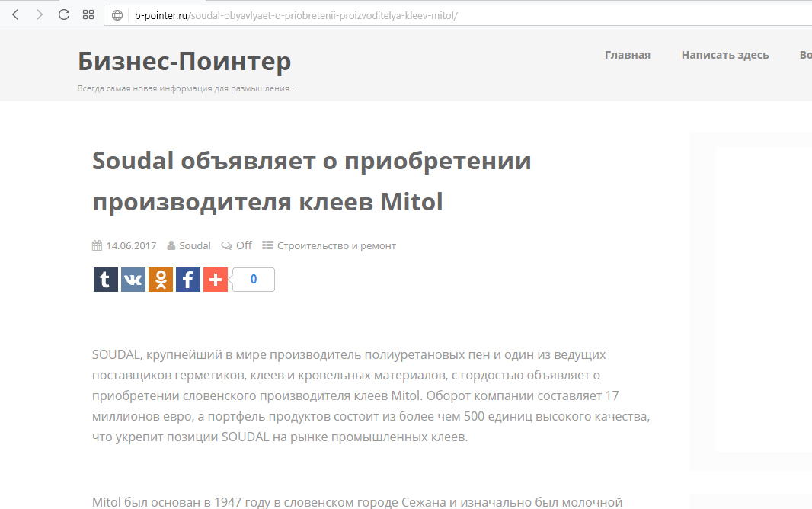Image resolution: width=812 pixels, height=509 pixels.
Task: Open the article date 14.06.2017 link
Action: click(x=131, y=245)
